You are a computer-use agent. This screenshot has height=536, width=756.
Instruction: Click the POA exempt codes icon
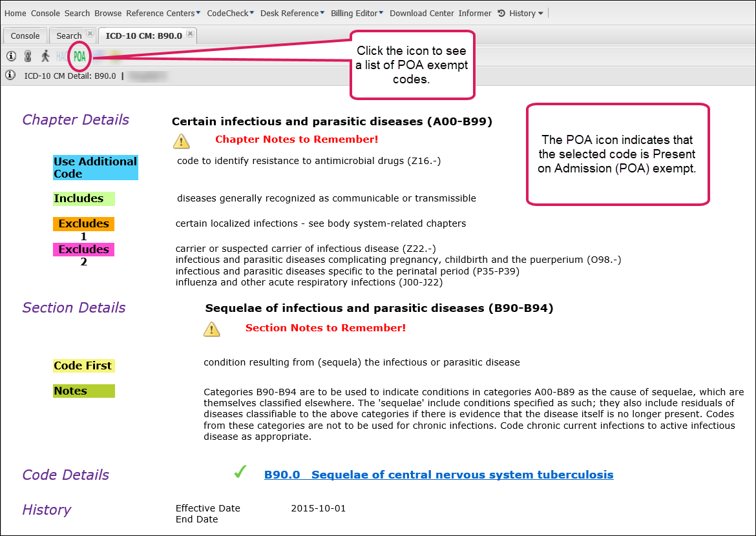(79, 57)
